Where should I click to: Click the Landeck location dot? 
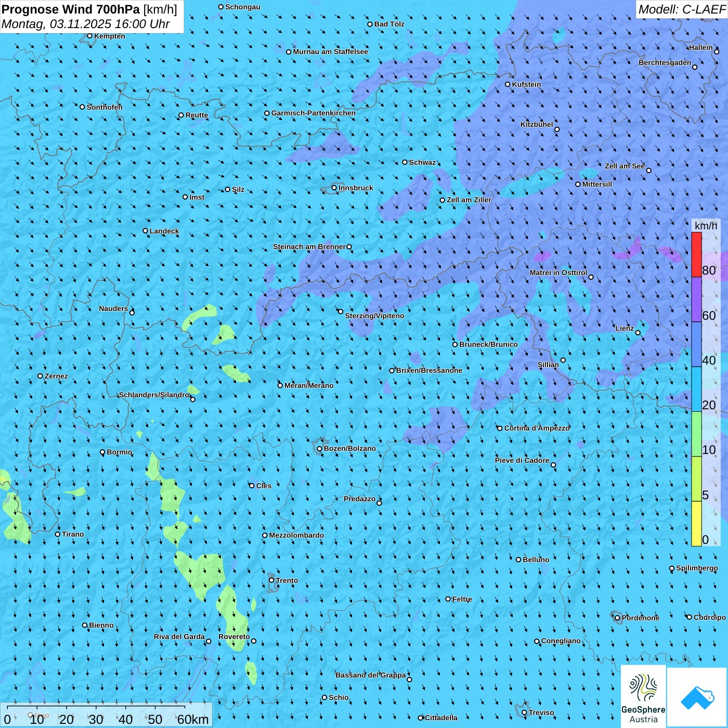click(x=145, y=231)
